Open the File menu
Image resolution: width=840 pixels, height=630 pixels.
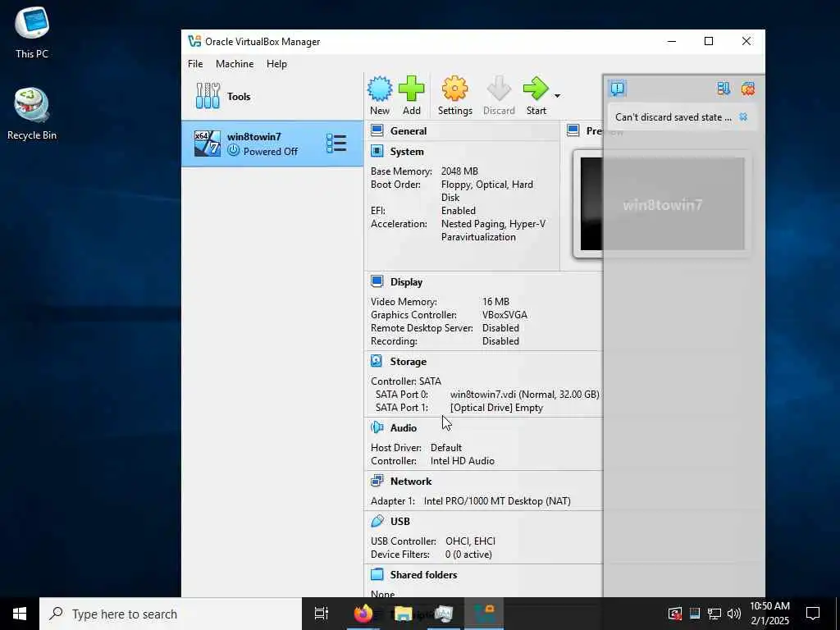click(x=195, y=64)
